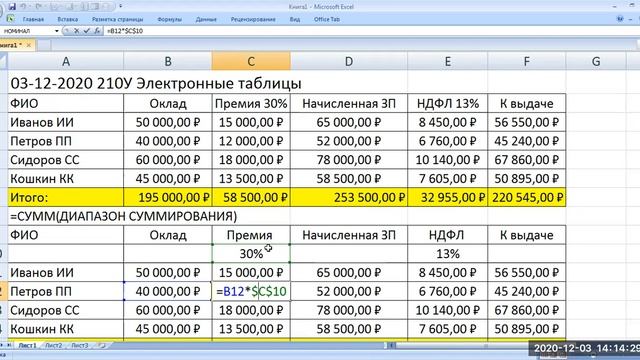Open the Вид ribbon tab
The width and height of the screenshot is (640, 360).
(295, 19)
